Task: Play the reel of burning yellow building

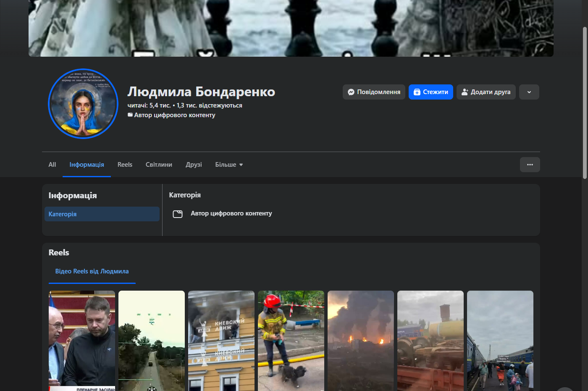Action: [221, 341]
